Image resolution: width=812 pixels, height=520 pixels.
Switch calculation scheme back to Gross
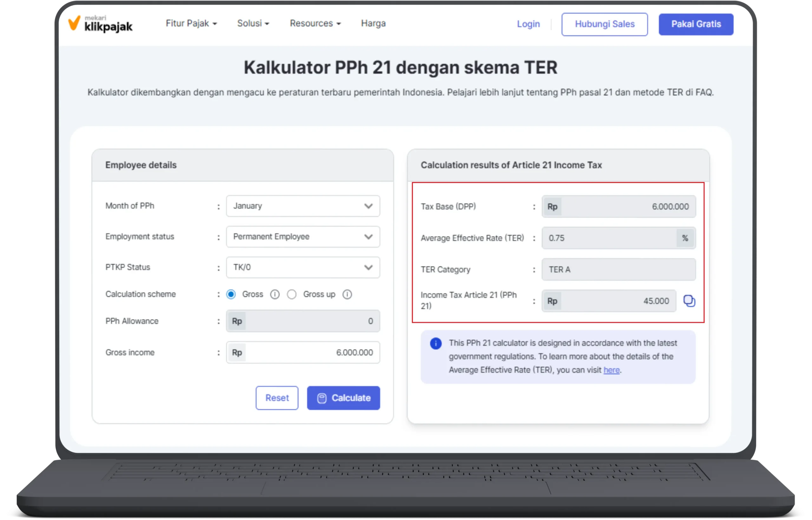[231, 294]
